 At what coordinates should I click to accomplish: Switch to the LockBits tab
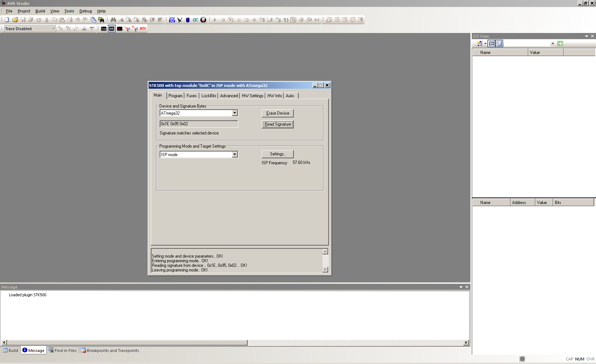(209, 96)
